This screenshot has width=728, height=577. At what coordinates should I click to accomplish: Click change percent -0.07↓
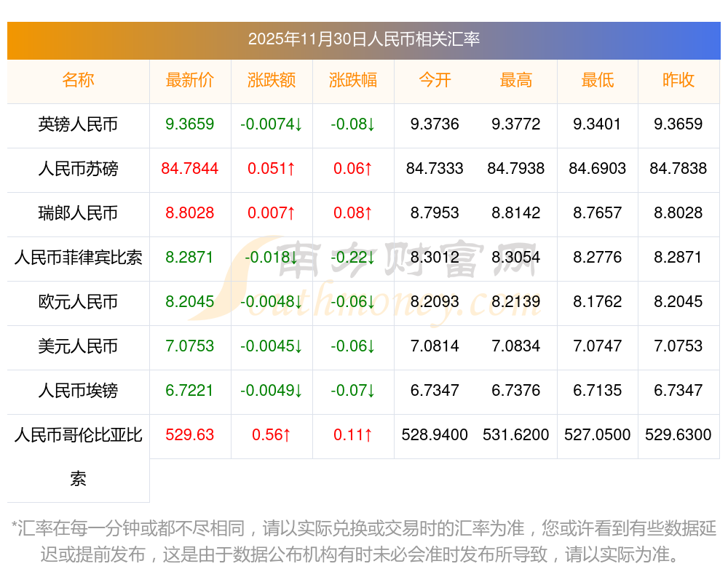tap(353, 391)
